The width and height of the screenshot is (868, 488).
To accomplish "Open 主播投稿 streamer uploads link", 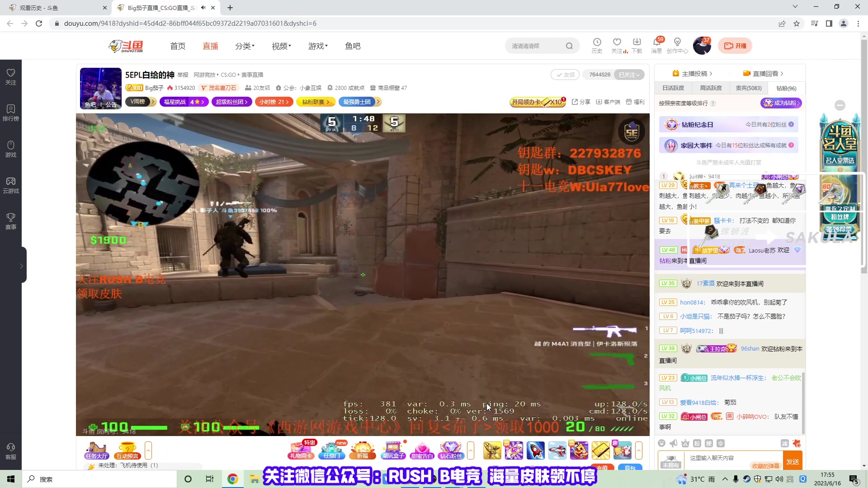I will click(x=692, y=74).
